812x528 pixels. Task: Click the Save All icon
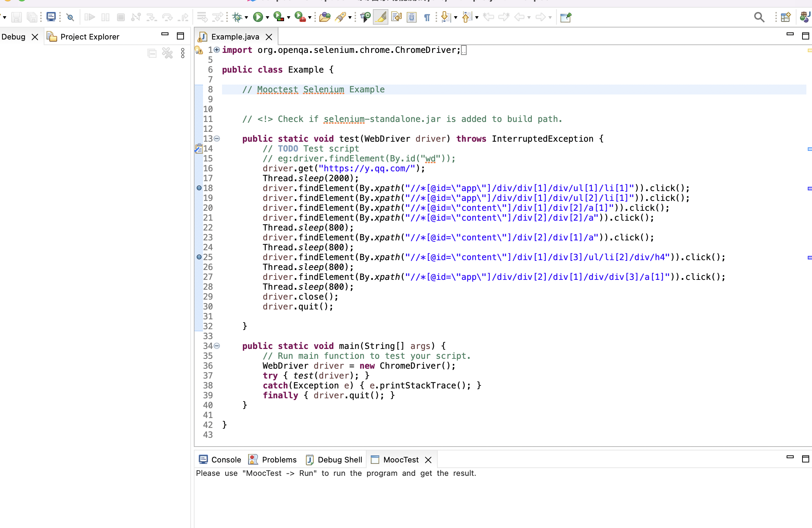(32, 17)
